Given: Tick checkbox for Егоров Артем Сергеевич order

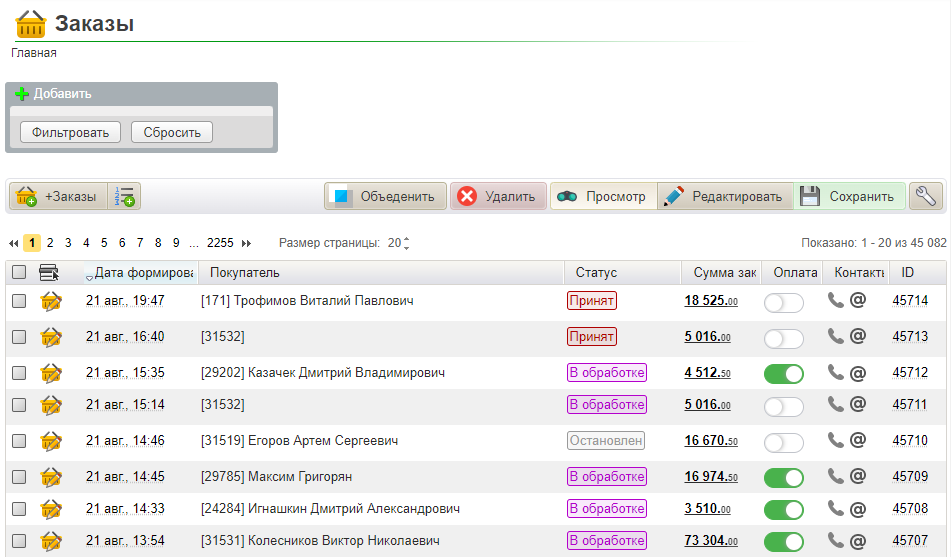Looking at the screenshot, I should pos(19,441).
